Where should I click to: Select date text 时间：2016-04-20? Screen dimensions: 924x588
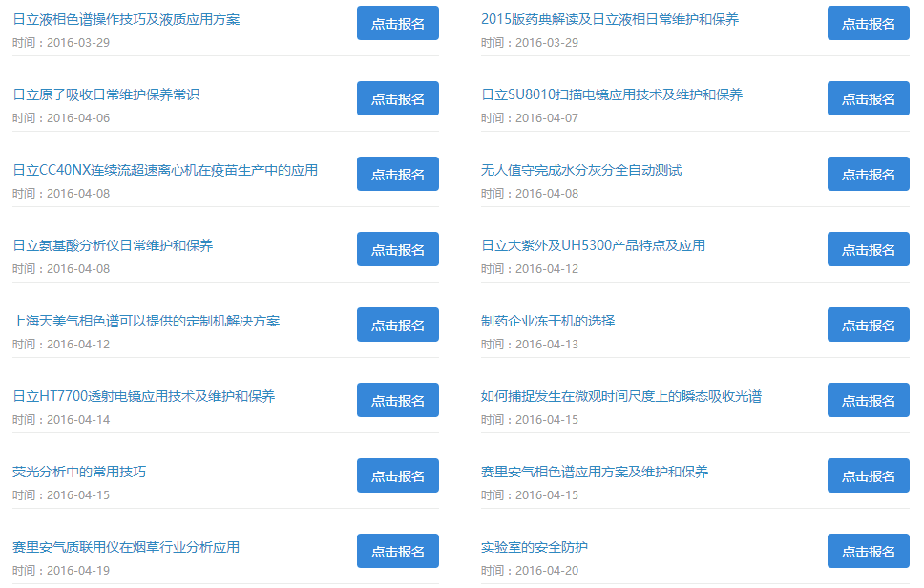click(x=530, y=571)
